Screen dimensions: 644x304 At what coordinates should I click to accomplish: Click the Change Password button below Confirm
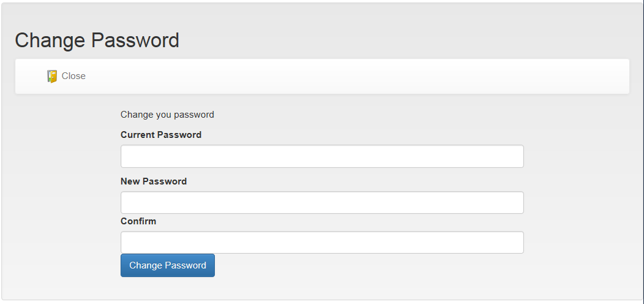tap(168, 265)
